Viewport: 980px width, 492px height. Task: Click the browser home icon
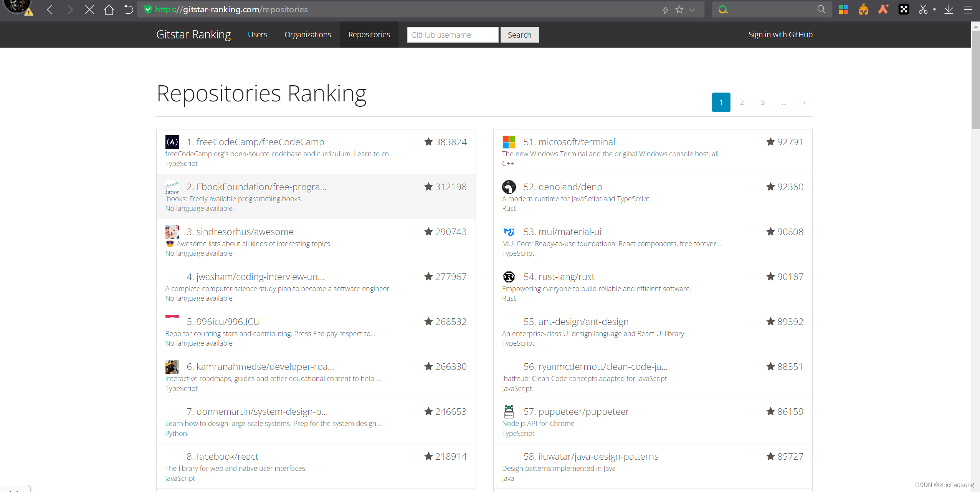(109, 10)
